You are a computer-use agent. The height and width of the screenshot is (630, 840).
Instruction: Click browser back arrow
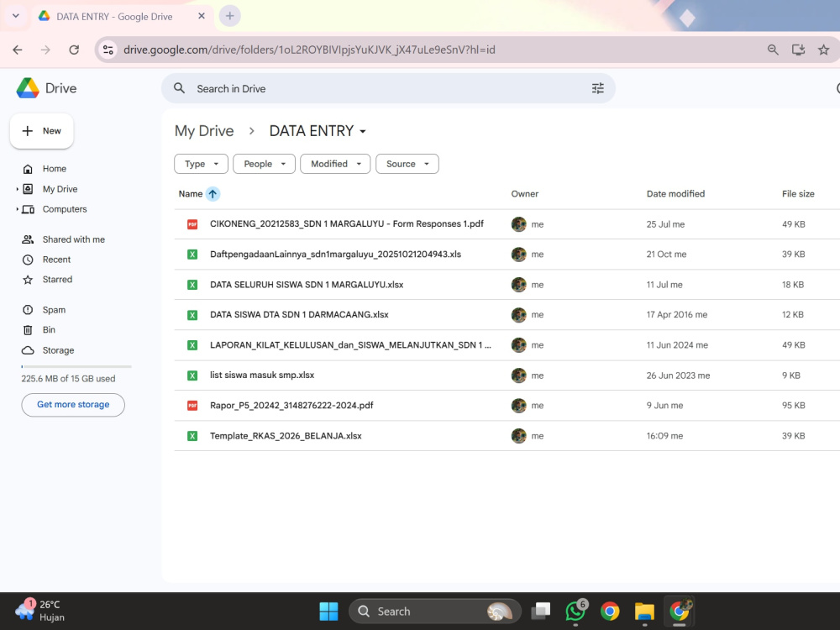(18, 50)
